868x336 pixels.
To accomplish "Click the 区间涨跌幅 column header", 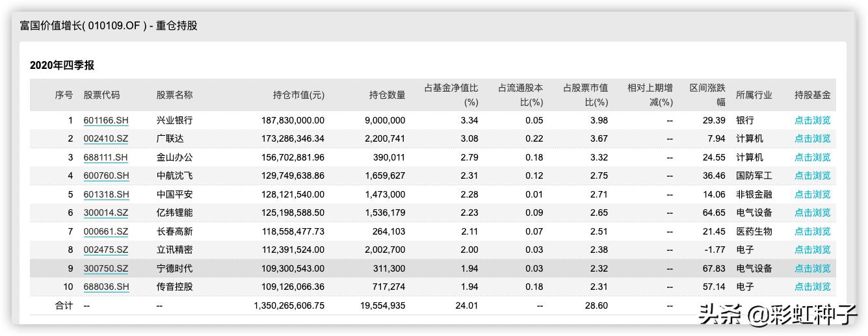I will pyautogui.click(x=707, y=95).
